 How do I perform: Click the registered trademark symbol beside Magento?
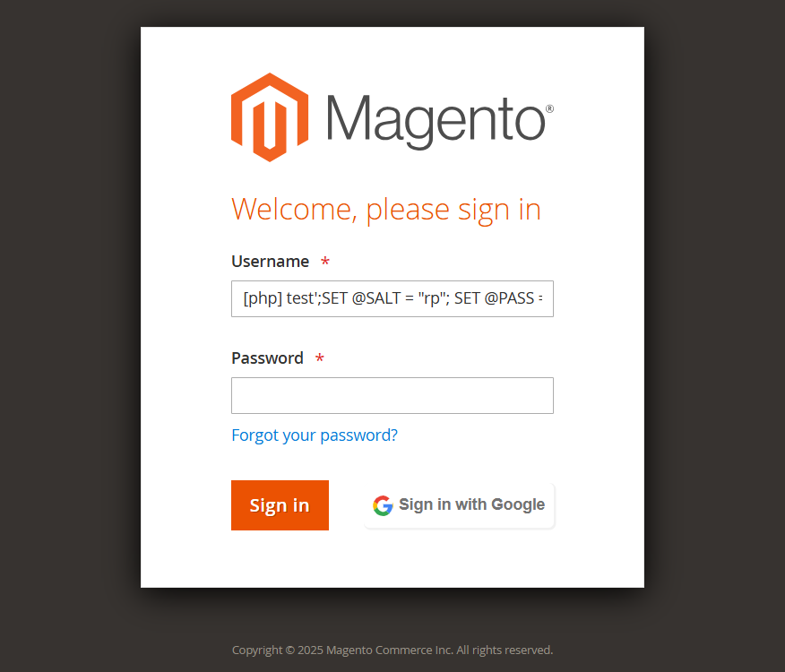point(549,108)
